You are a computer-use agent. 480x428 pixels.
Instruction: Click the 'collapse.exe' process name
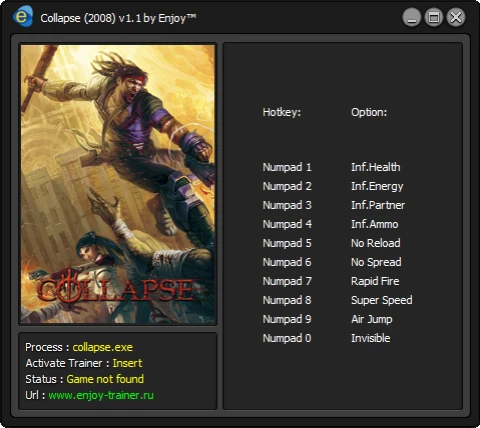(103, 347)
